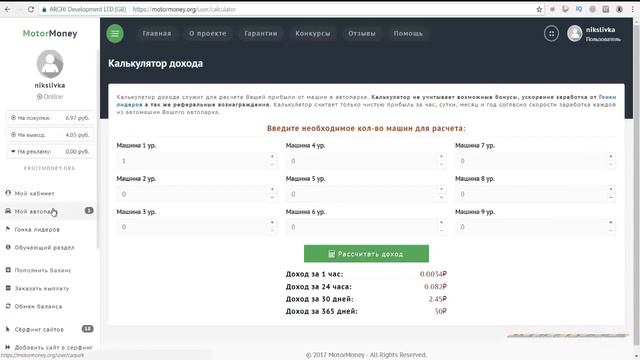Increase Машина 1 ур. count with stepper

[272, 157]
